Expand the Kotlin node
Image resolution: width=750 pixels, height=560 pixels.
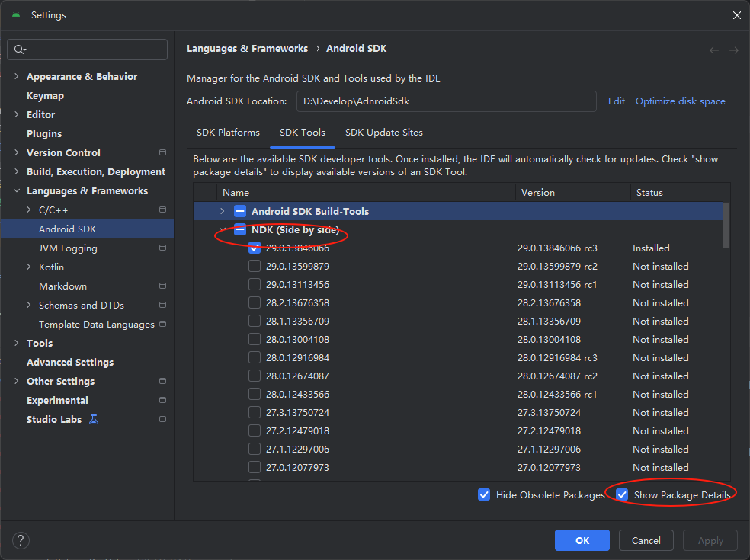coord(29,267)
